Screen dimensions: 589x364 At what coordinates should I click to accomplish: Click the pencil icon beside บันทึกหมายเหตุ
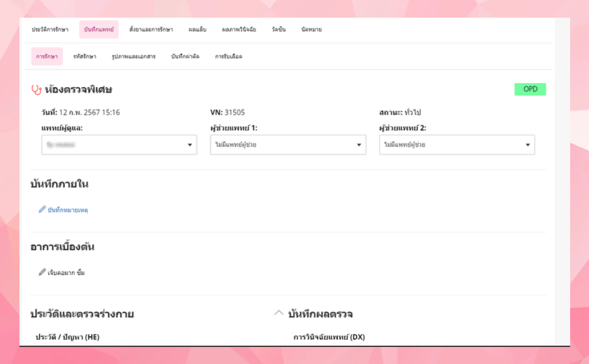[42, 210]
